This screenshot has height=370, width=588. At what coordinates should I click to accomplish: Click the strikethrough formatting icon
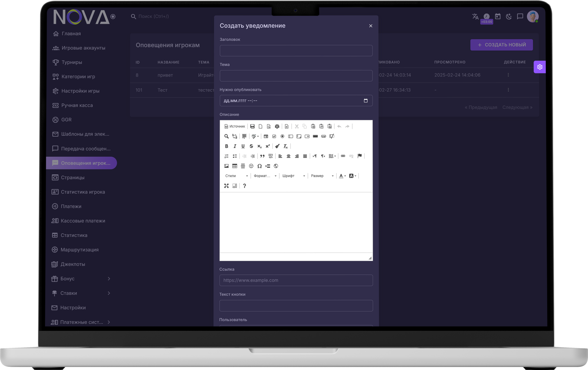click(251, 146)
